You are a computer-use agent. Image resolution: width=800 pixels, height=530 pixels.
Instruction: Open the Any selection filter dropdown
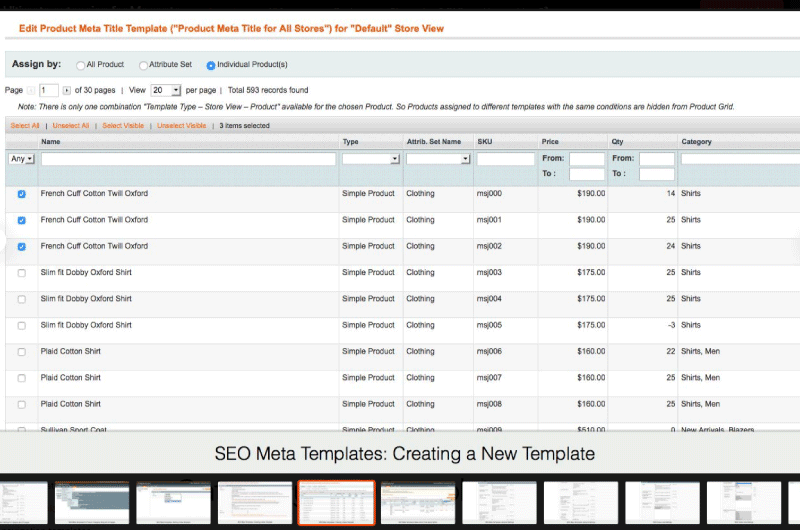21,159
